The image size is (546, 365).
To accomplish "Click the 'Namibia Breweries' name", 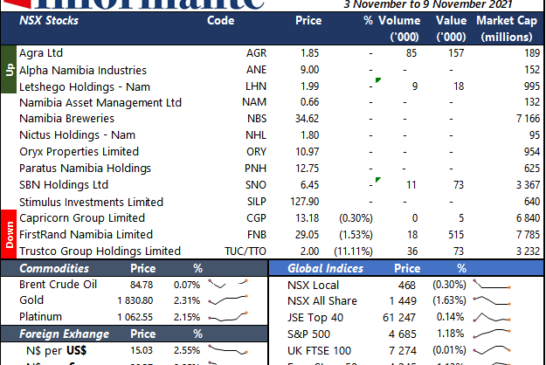I will pyautogui.click(x=67, y=118).
